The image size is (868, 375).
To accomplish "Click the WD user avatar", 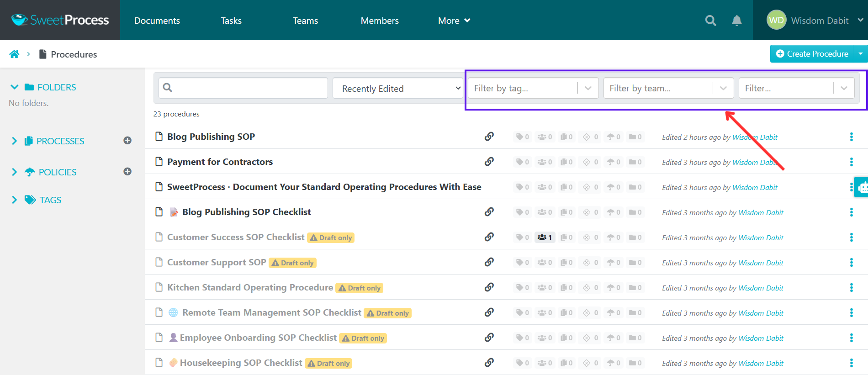I will (x=776, y=20).
